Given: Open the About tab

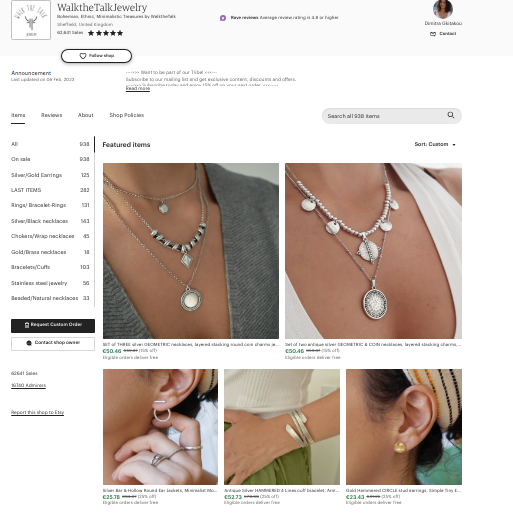Looking at the screenshot, I should [85, 115].
